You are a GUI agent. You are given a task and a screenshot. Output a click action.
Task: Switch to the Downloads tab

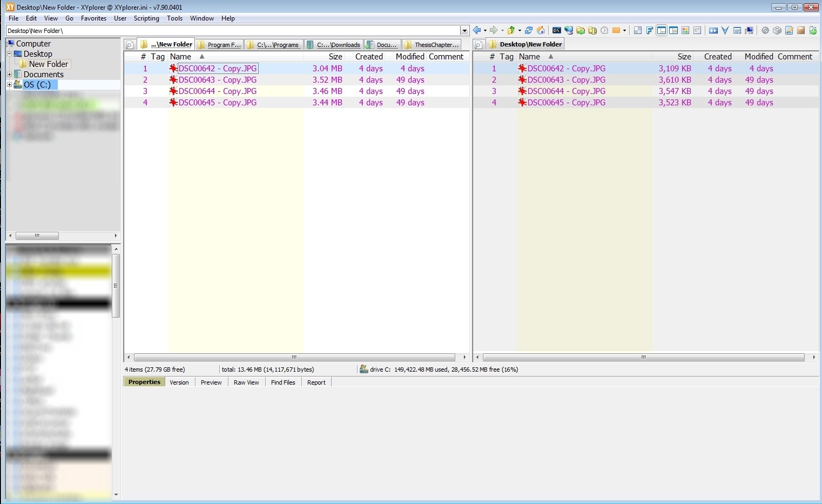[x=334, y=45]
